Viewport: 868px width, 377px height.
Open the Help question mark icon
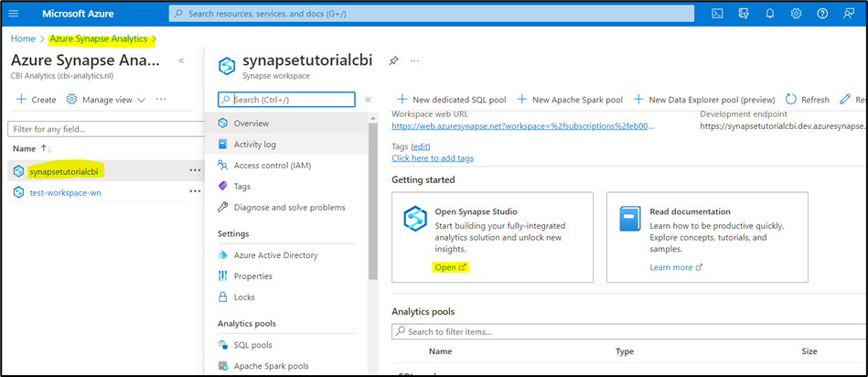click(x=822, y=14)
